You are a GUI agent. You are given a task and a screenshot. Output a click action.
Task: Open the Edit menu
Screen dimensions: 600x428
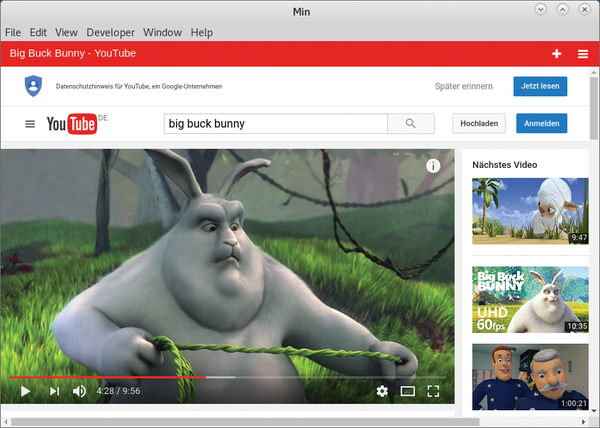point(38,33)
